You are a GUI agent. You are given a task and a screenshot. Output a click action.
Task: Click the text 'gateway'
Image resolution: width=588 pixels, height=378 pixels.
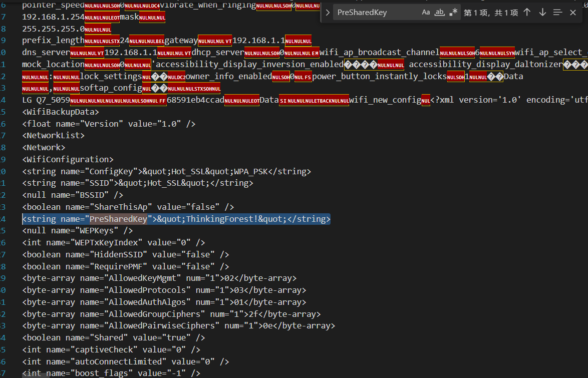tap(181, 41)
